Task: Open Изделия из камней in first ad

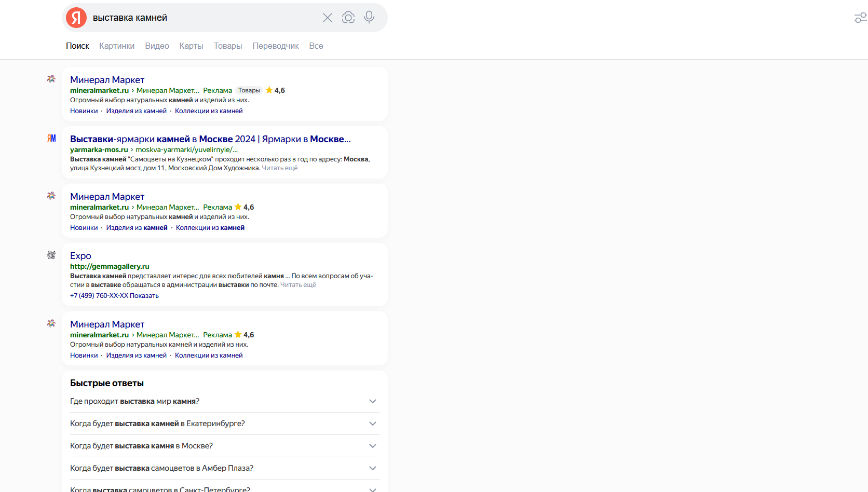Action: tap(137, 111)
